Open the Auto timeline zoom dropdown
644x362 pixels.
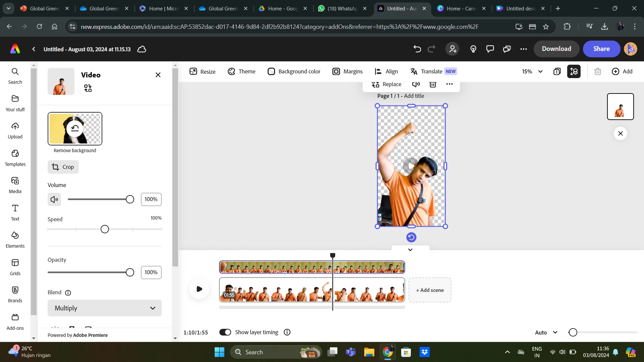546,333
